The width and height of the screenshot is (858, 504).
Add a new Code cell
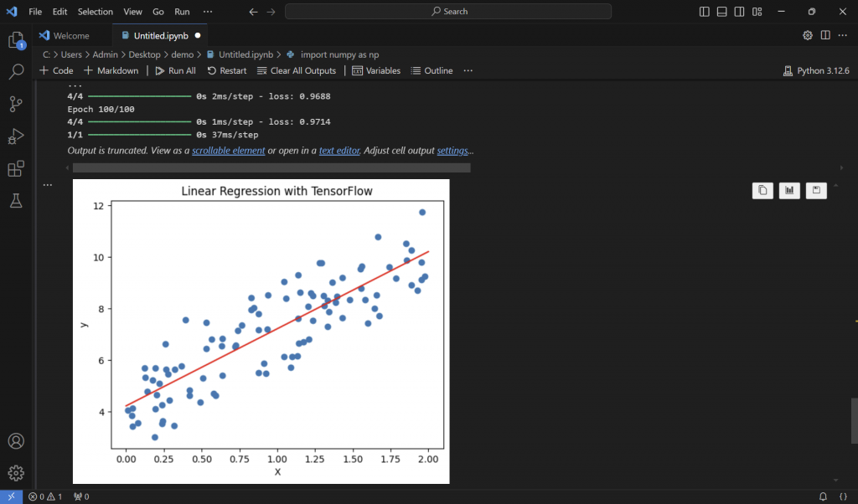tap(56, 70)
